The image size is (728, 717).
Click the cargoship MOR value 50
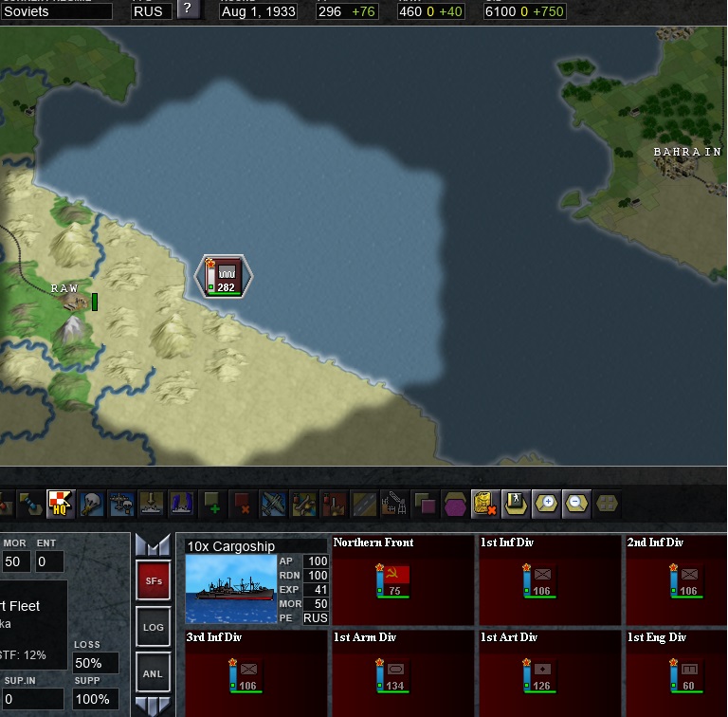coord(316,604)
